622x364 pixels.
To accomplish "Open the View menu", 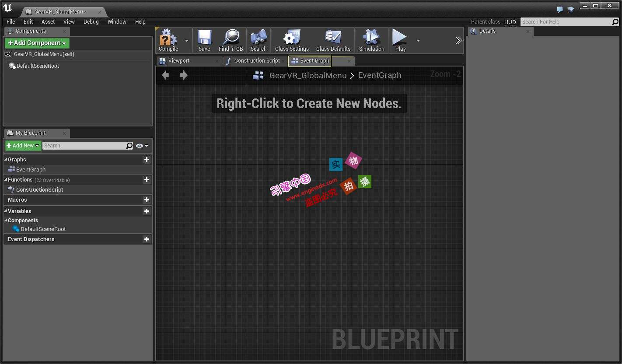I will click(69, 21).
